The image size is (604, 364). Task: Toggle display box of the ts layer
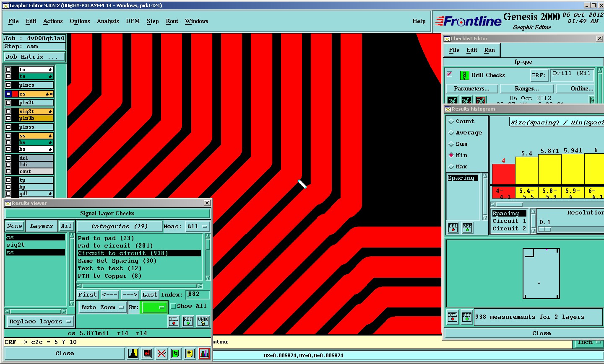point(8,76)
